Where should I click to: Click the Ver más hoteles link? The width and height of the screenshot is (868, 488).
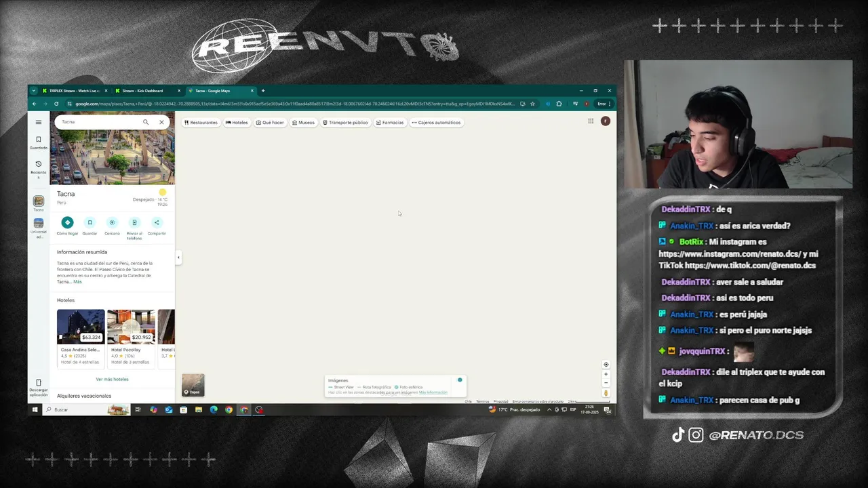112,379
